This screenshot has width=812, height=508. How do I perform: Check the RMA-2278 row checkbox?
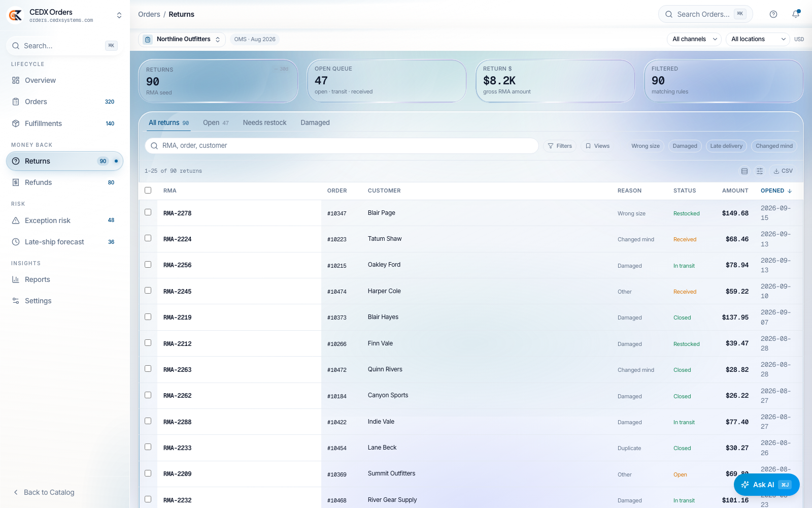pos(148,212)
